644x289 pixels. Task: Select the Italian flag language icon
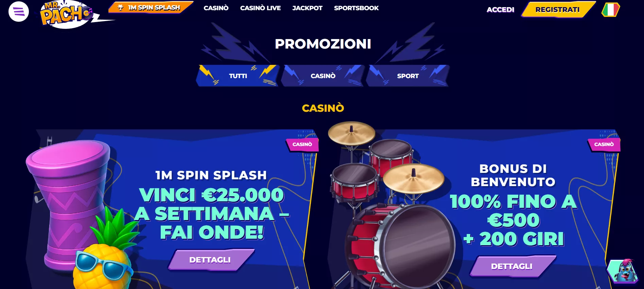coord(610,10)
